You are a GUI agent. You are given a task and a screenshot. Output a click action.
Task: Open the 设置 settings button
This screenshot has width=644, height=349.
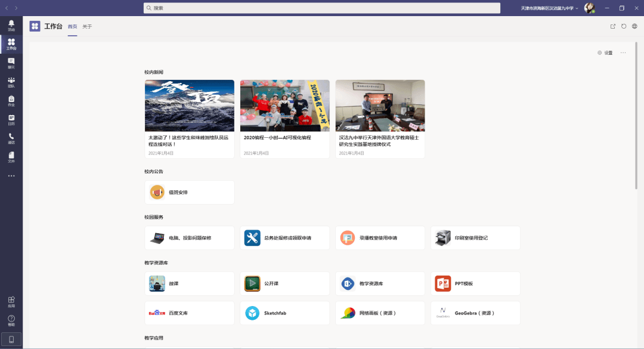pyautogui.click(x=605, y=52)
